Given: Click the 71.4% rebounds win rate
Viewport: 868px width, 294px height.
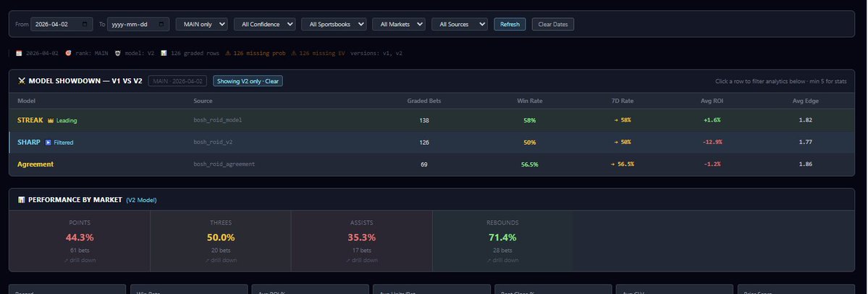Looking at the screenshot, I should point(502,238).
